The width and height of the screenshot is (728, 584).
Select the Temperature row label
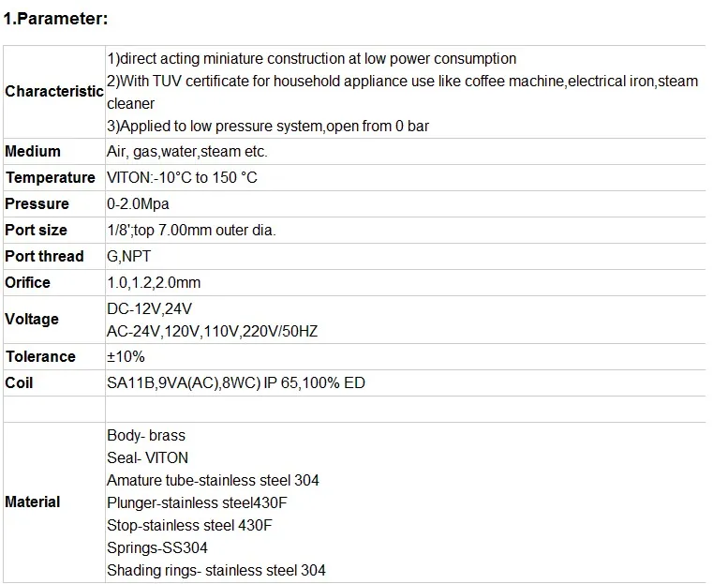point(51,177)
